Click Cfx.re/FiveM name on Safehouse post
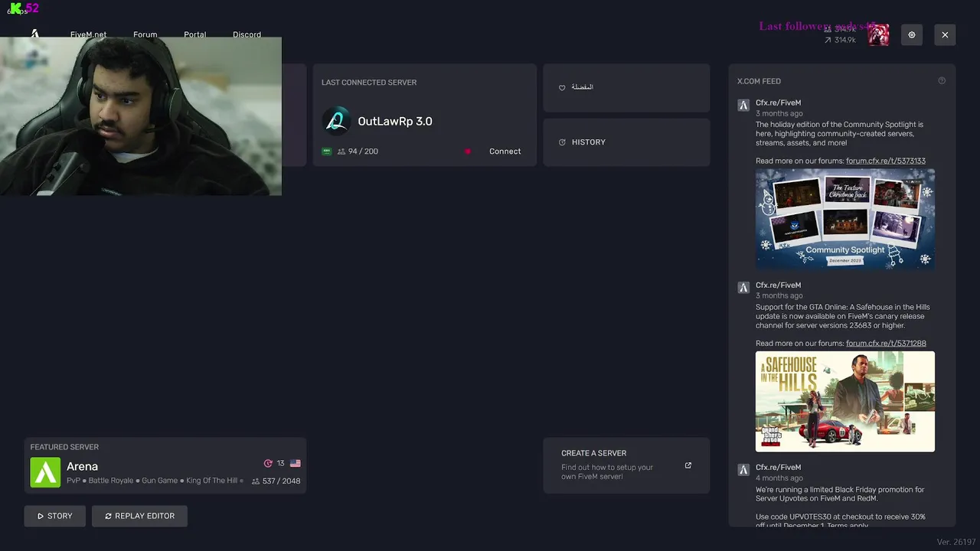Screen dimensions: 980x551 point(778,285)
